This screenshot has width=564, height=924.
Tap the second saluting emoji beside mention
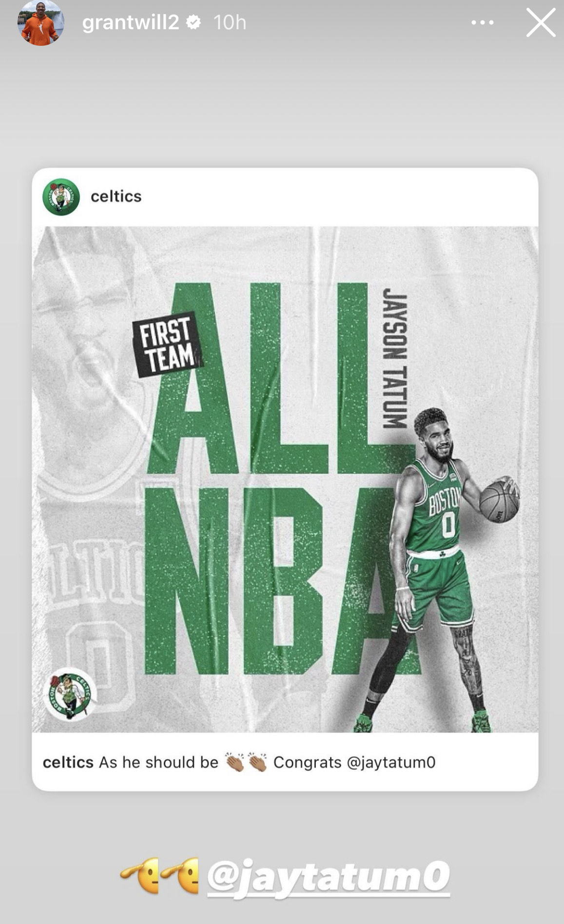pos(180,875)
